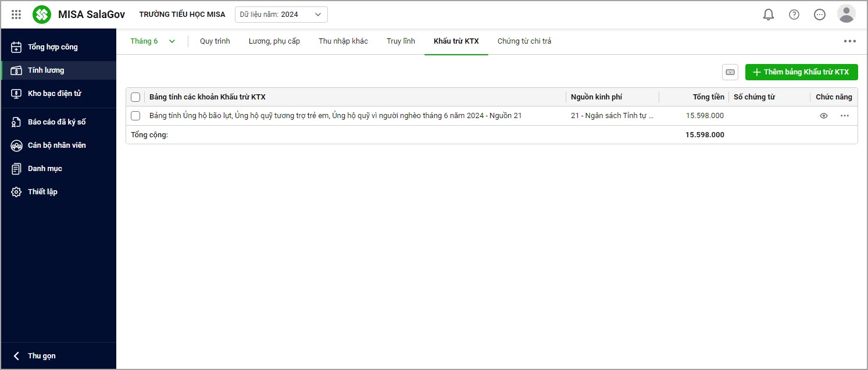Go to Kho bạc điện tử in sidebar
This screenshot has height=370, width=868.
54,94
